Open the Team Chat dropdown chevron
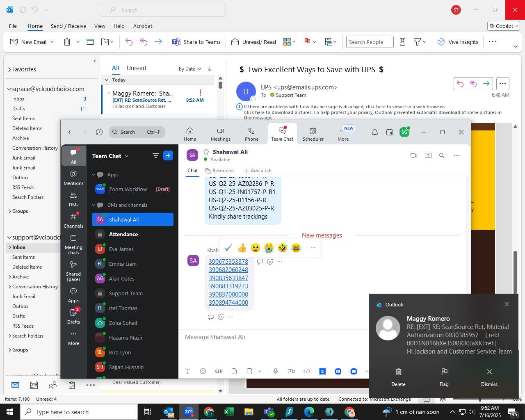This screenshot has height=420, width=525. (x=127, y=156)
